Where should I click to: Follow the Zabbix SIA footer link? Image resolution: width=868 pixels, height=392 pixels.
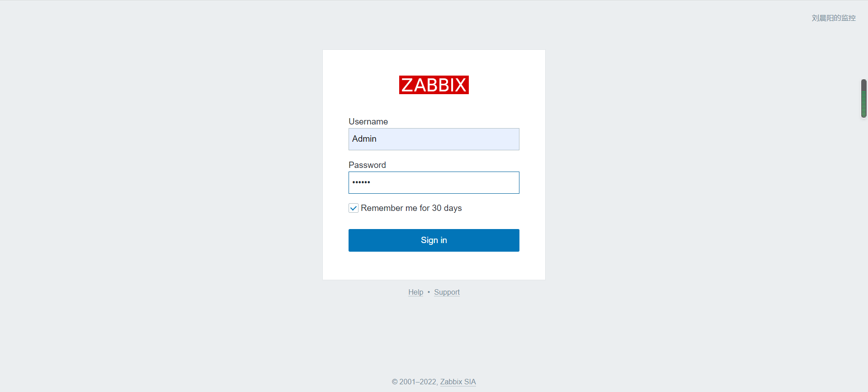[458, 382]
